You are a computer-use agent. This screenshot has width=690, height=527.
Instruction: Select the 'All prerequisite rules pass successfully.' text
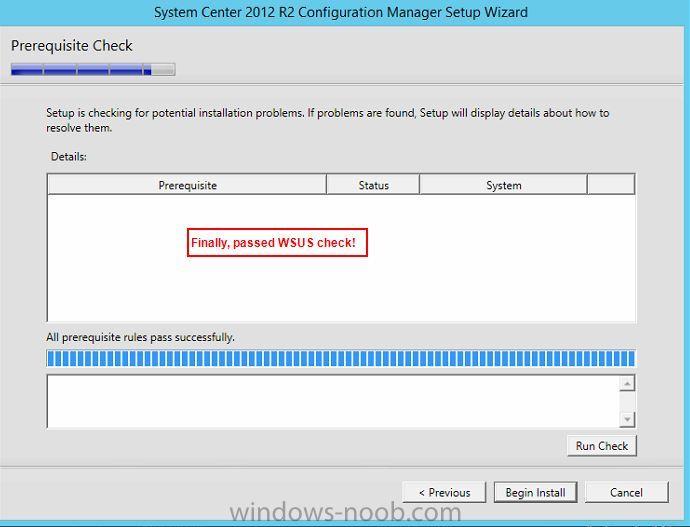[x=140, y=337]
